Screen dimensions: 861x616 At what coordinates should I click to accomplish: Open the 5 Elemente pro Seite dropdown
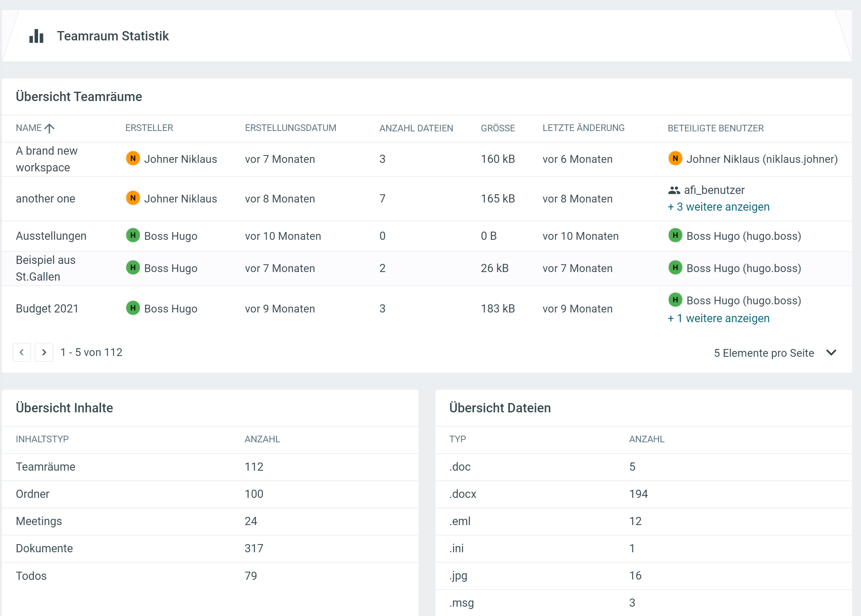tap(764, 353)
